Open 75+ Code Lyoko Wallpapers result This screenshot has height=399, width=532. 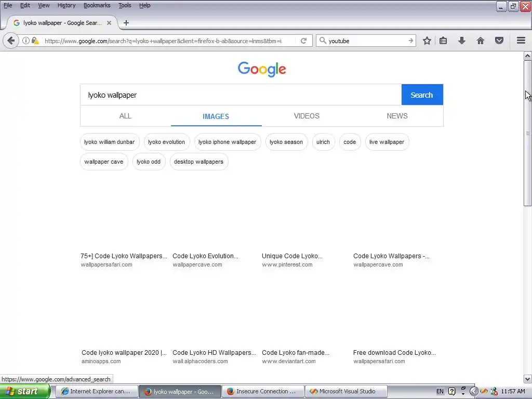(124, 256)
